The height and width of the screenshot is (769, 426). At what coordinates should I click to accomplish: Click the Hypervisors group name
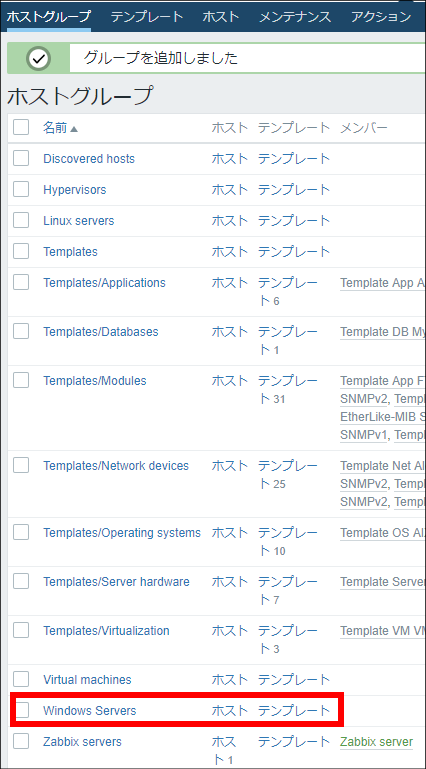click(x=75, y=190)
